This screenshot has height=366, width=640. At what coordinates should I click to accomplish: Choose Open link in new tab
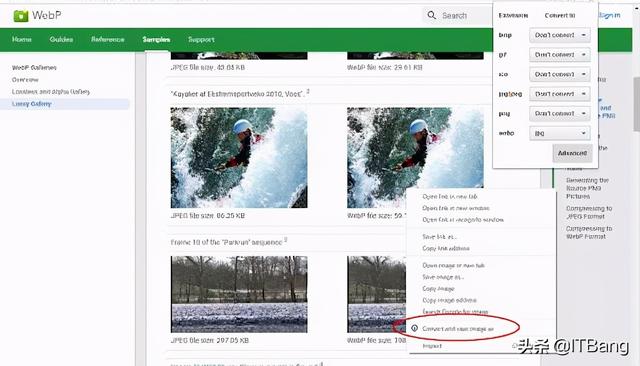(x=449, y=197)
